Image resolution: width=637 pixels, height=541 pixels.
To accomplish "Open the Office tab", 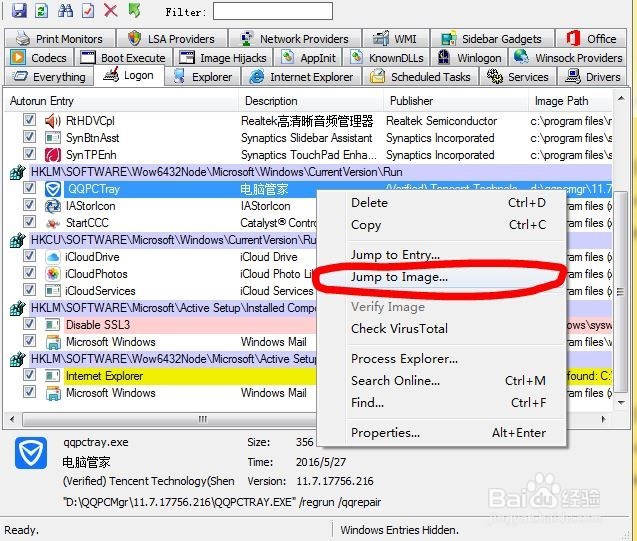I will click(x=591, y=39).
